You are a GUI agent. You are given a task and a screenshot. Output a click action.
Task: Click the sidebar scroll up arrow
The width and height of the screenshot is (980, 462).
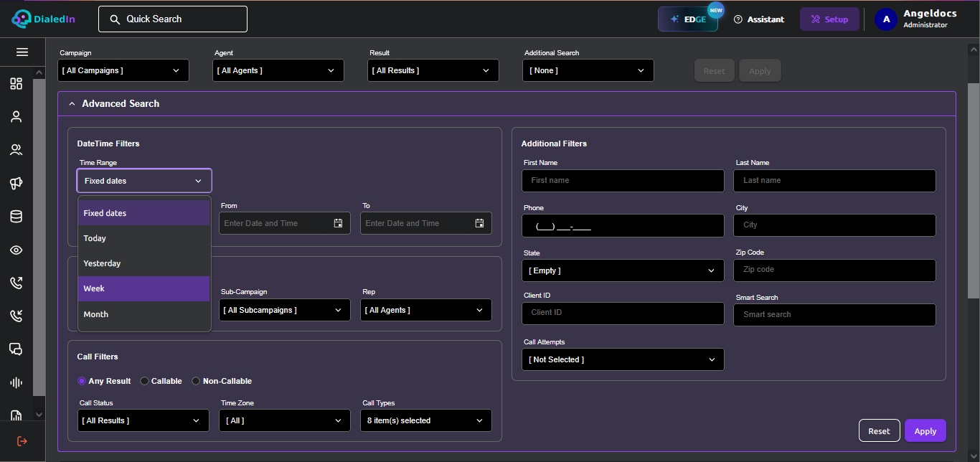39,72
